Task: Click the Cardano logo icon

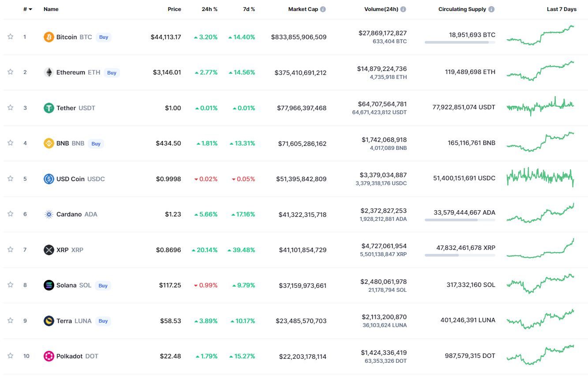Action: point(49,214)
